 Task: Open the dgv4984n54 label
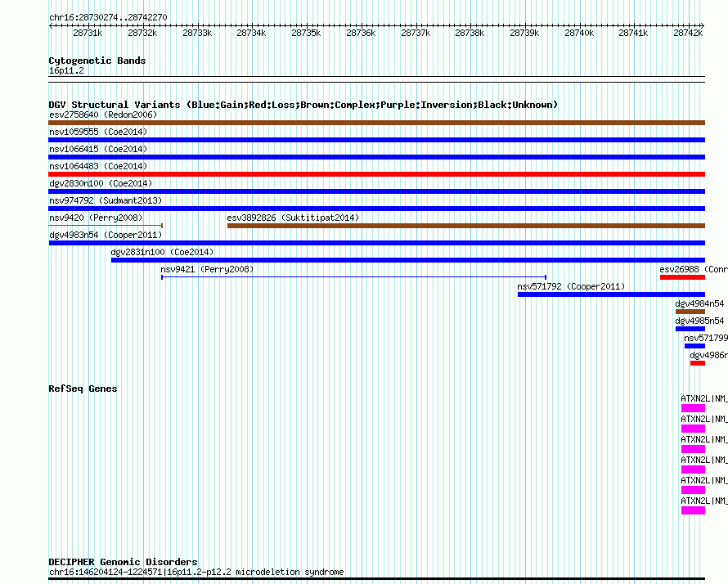(699, 303)
